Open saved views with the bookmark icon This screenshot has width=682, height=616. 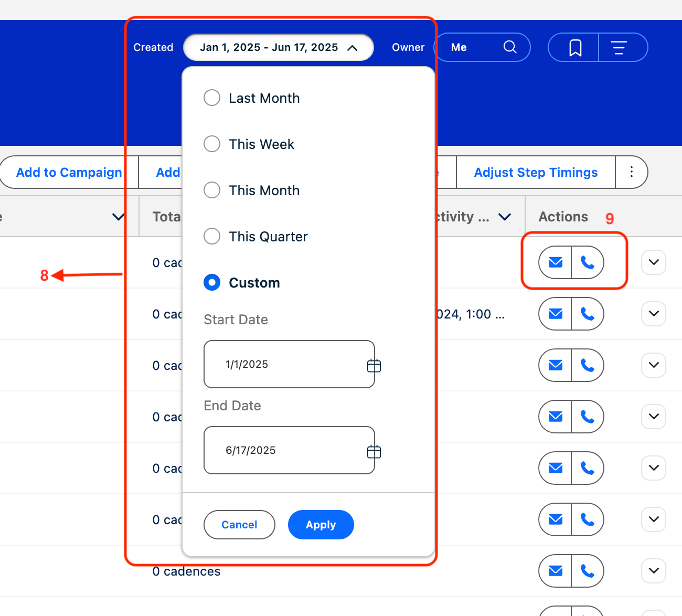click(x=576, y=48)
